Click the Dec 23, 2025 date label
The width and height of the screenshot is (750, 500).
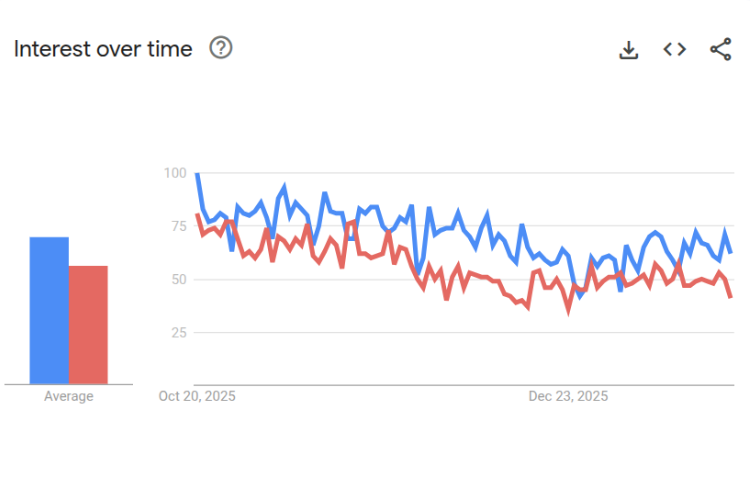pos(568,396)
